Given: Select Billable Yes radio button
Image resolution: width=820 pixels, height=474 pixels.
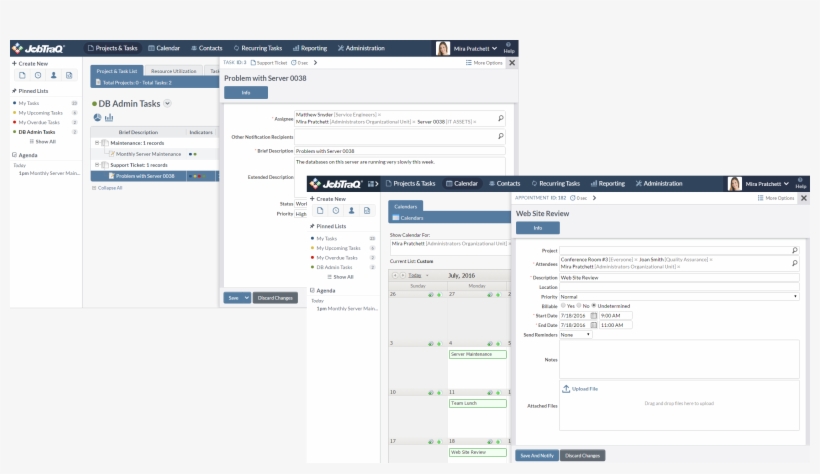Looking at the screenshot, I should (563, 306).
